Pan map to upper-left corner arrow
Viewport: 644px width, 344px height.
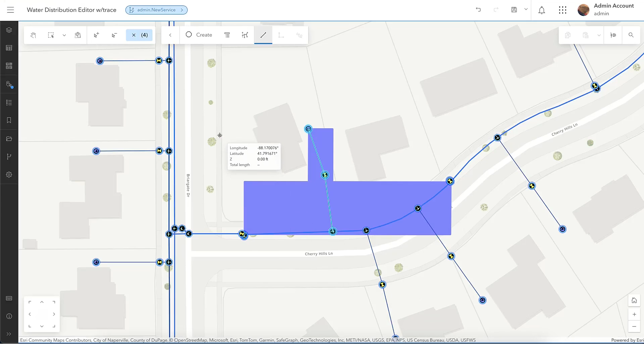(30, 302)
